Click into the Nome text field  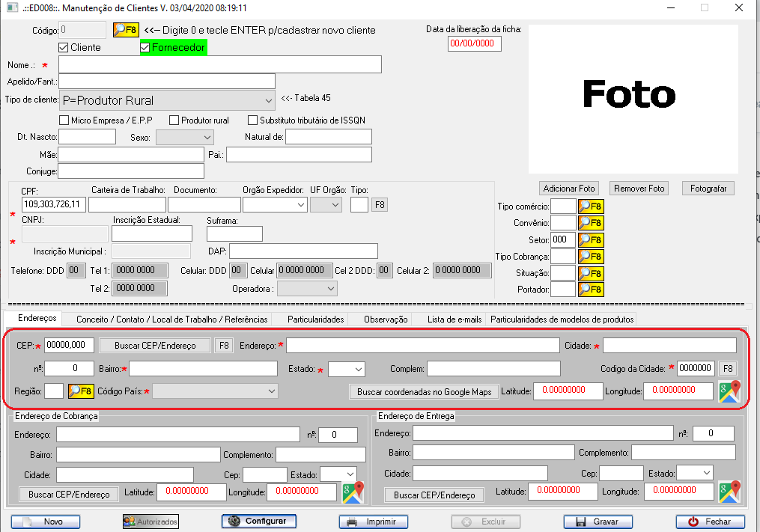pyautogui.click(x=220, y=65)
